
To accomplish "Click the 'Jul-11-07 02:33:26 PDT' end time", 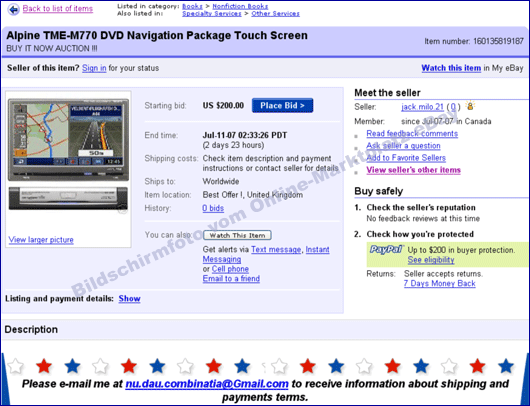I will tap(245, 135).
